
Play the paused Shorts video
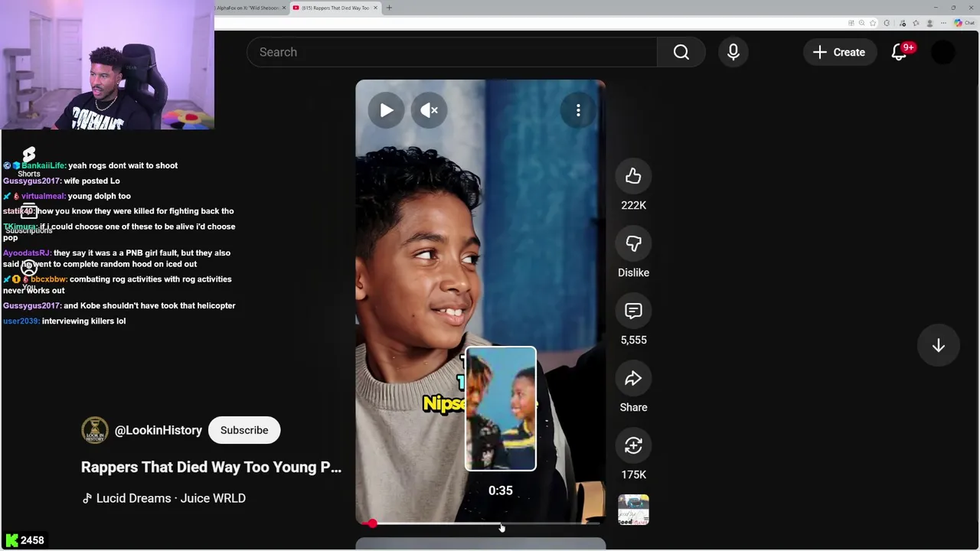(386, 110)
